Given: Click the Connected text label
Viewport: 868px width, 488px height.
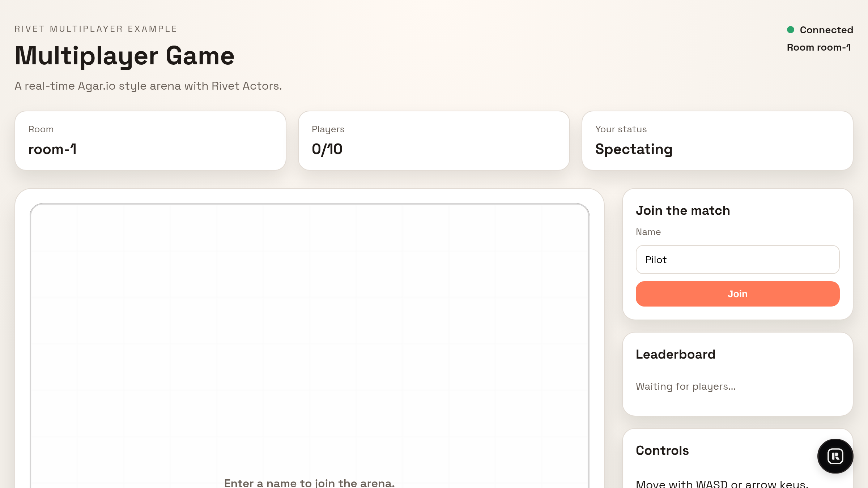Looking at the screenshot, I should [826, 30].
